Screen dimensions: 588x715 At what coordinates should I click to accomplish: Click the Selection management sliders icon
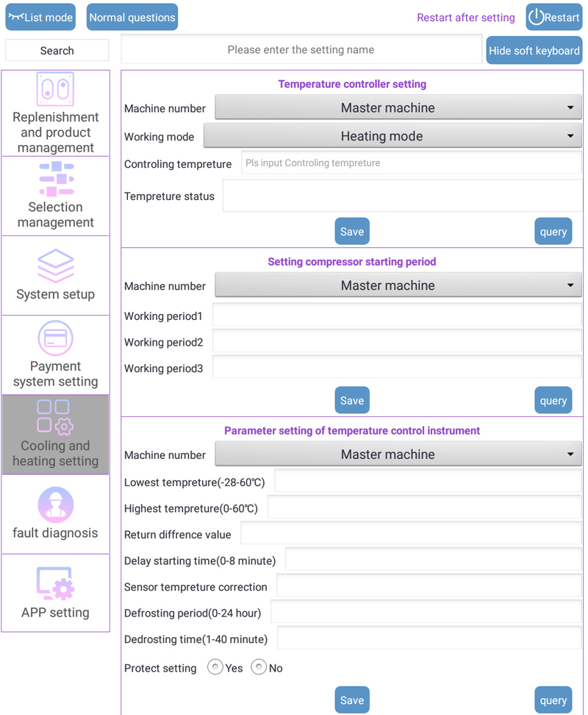click(57, 179)
